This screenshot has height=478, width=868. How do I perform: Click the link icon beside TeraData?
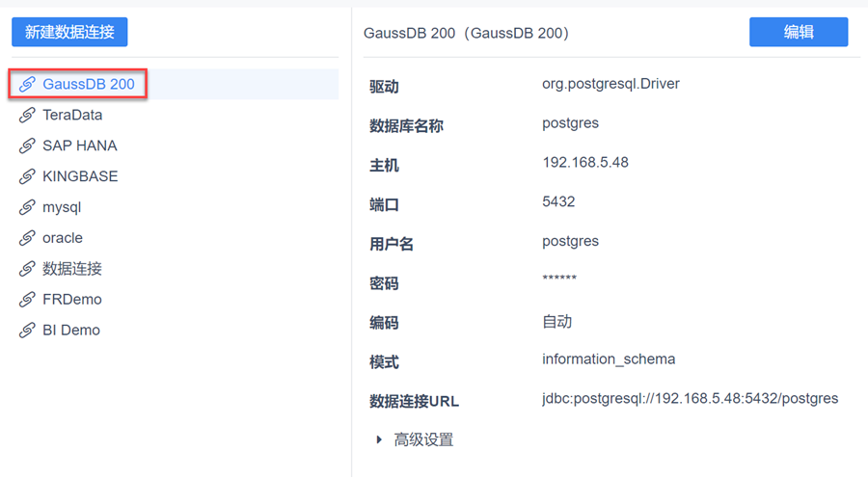pos(27,115)
